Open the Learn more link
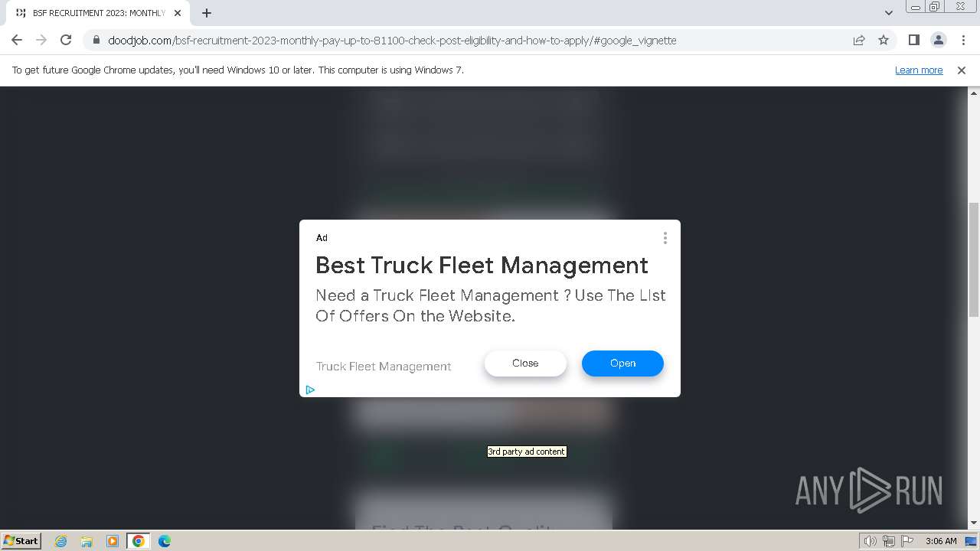This screenshot has height=551, width=980. click(919, 70)
